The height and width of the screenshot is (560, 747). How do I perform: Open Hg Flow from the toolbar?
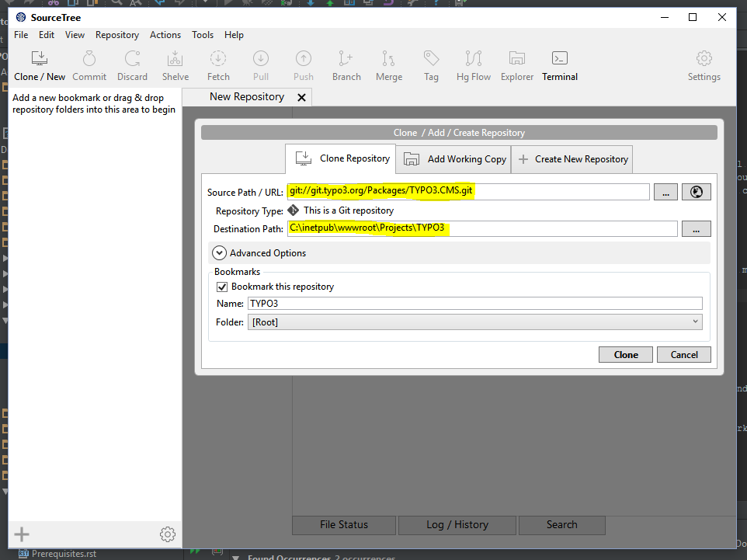pos(474,58)
